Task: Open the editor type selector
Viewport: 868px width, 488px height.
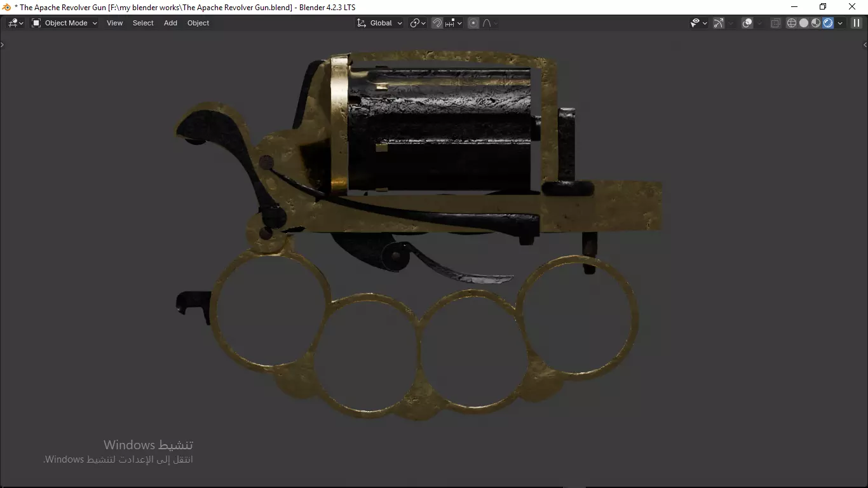Action: 16,23
